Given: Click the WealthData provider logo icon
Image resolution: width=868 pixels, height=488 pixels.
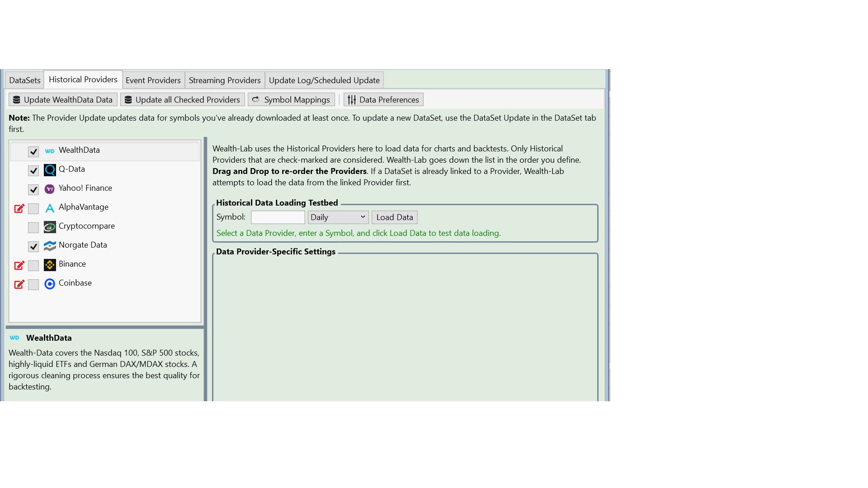Looking at the screenshot, I should click(50, 151).
